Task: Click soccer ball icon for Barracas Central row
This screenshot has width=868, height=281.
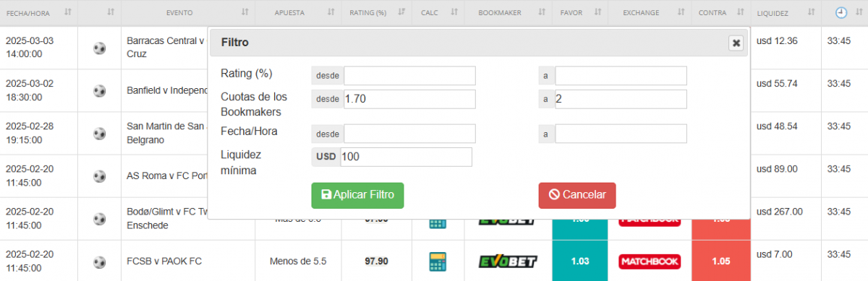Action: tap(100, 48)
